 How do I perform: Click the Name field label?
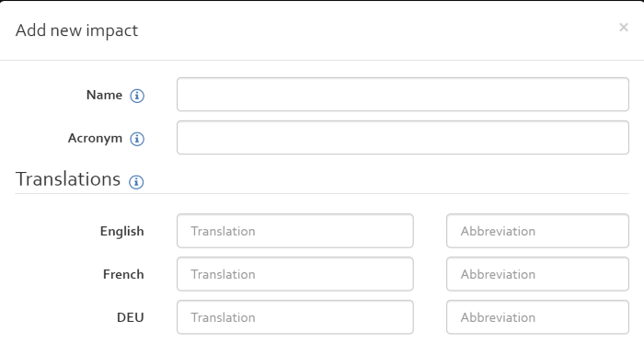104,95
